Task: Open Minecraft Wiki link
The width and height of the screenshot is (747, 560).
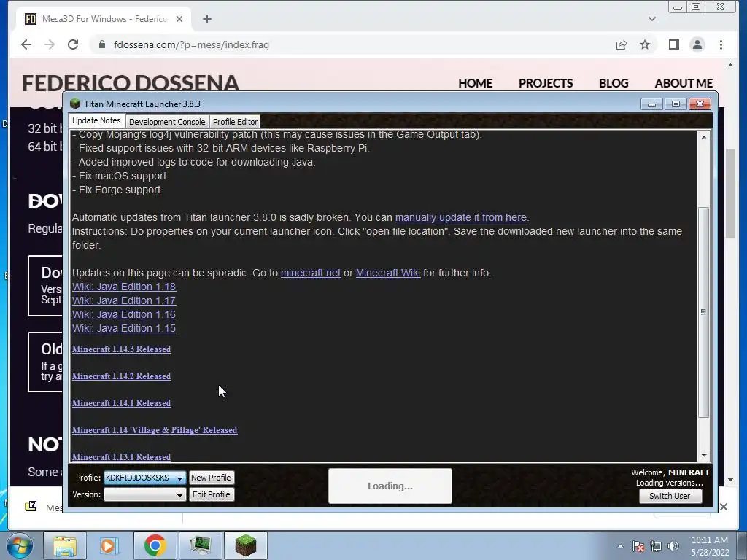Action: (388, 273)
